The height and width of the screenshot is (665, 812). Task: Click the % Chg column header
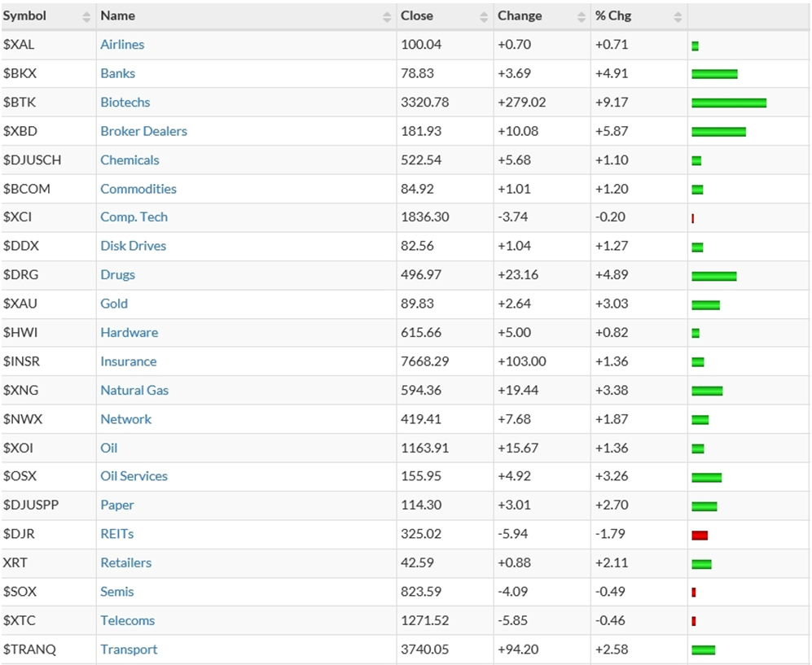click(613, 16)
